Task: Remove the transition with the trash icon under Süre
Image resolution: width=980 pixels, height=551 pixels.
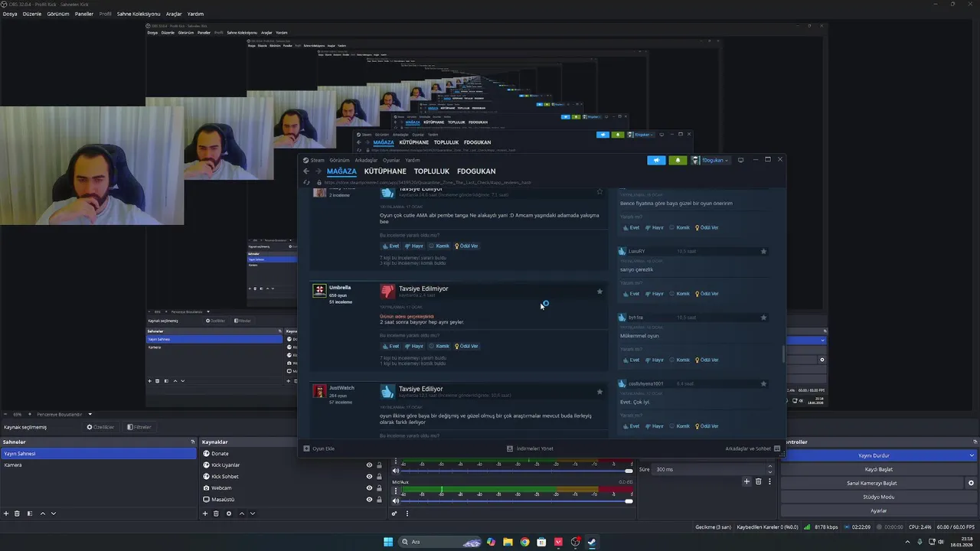Action: [x=759, y=481]
